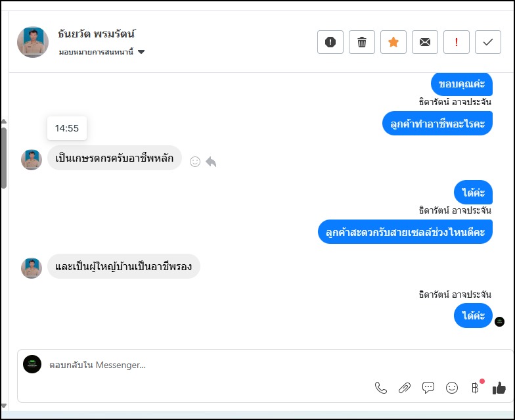Click the phone call icon
This screenshot has width=515, height=420.
tap(381, 388)
